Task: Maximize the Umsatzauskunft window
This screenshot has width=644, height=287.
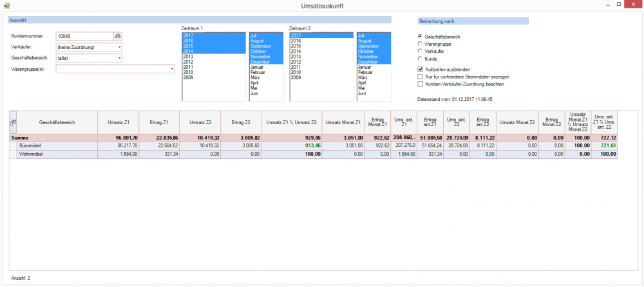Action: [x=619, y=5]
